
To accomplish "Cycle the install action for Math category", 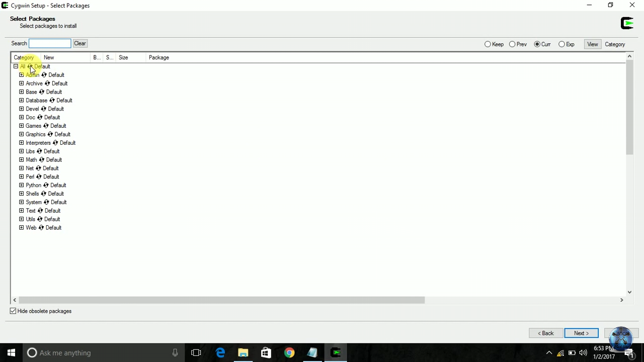I will 41,160.
